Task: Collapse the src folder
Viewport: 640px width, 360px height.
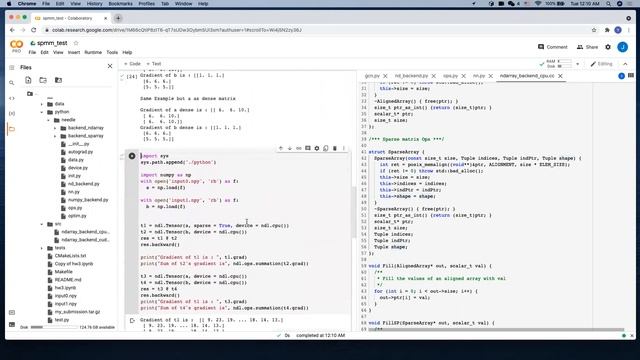Action: pyautogui.click(x=42, y=224)
